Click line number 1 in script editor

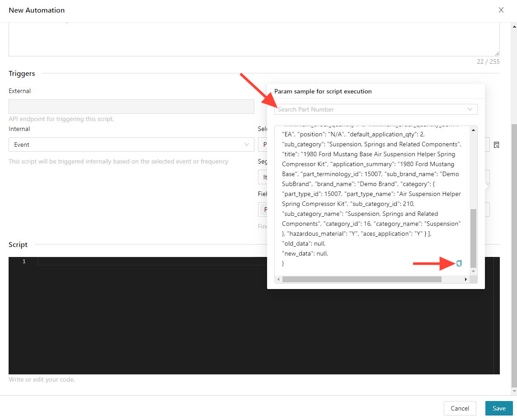pyautogui.click(x=24, y=261)
